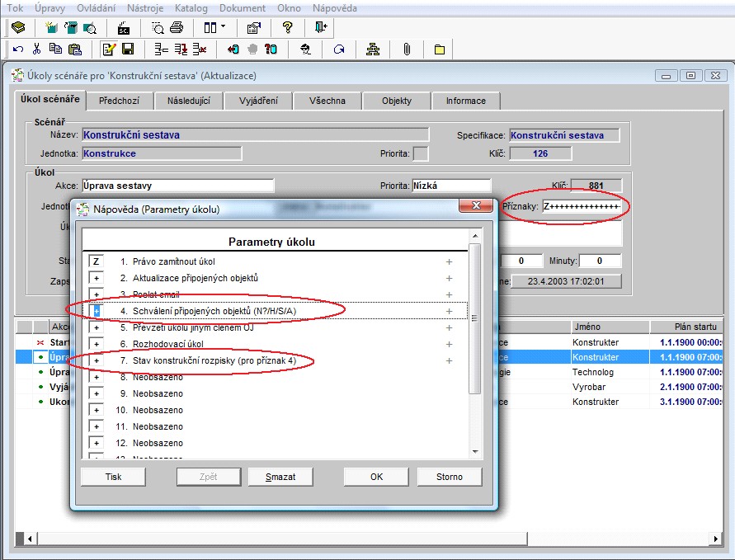735x560 pixels.
Task: Click the Smazat button
Action: tap(280, 477)
